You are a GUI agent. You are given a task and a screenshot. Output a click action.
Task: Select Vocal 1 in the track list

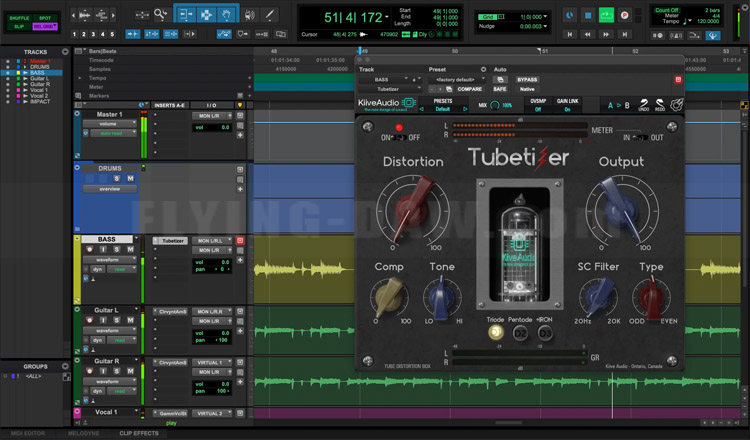coord(38,90)
